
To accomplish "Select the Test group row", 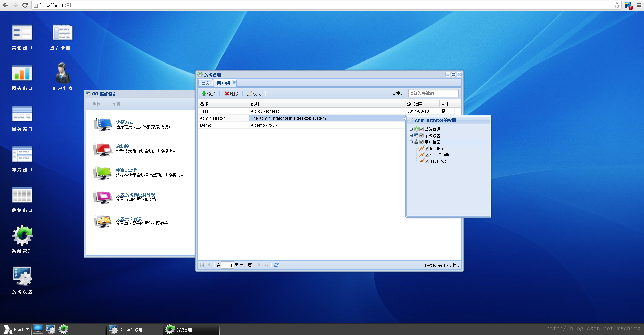I will pos(330,111).
